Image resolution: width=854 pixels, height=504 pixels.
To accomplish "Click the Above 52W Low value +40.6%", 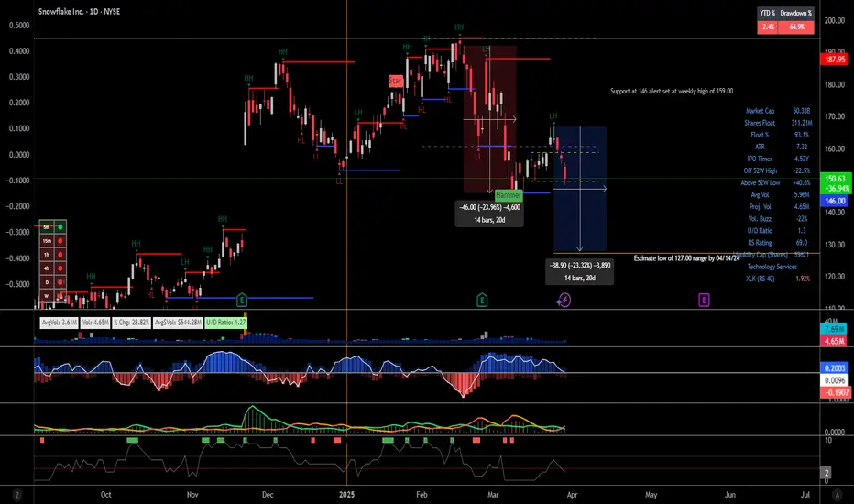I will pyautogui.click(x=801, y=182).
